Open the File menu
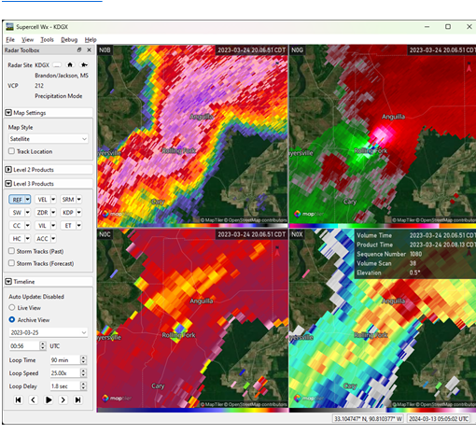Viewport: 476px width, 448px height. pos(10,39)
